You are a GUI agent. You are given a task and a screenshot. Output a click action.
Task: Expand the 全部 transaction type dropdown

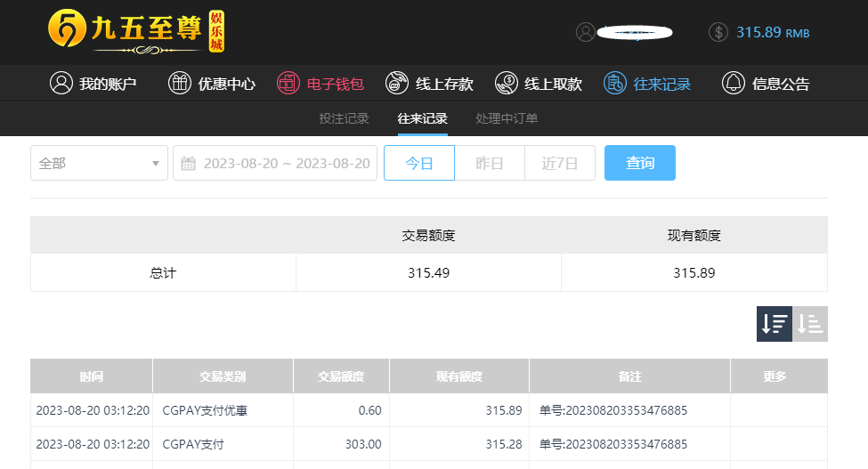pyautogui.click(x=99, y=163)
